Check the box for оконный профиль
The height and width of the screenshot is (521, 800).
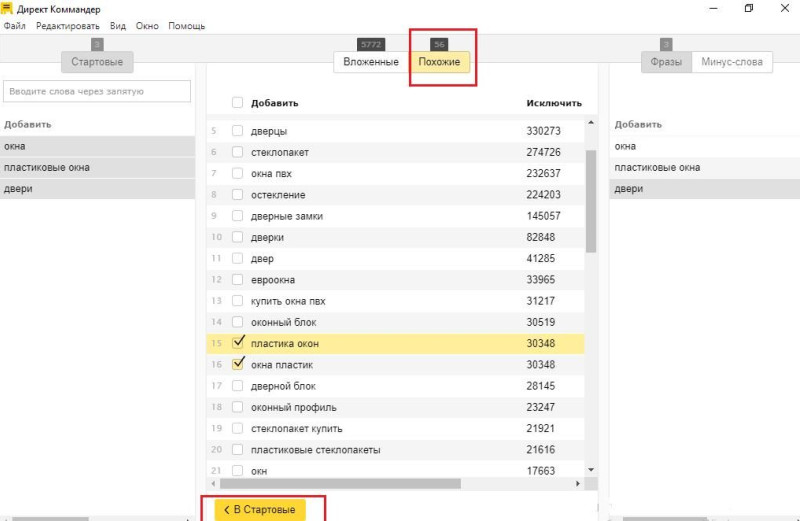237,407
